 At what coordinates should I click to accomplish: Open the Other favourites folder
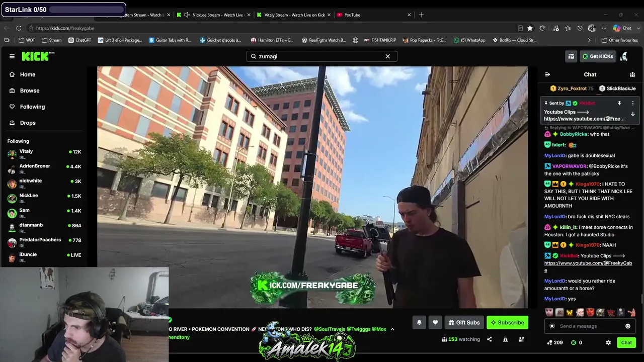619,40
